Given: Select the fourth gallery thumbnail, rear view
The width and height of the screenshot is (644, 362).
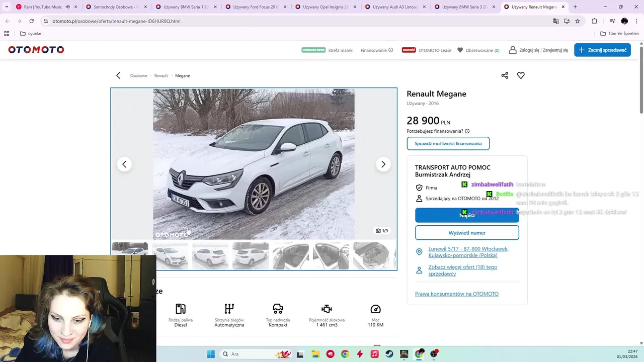Looking at the screenshot, I should (251, 256).
